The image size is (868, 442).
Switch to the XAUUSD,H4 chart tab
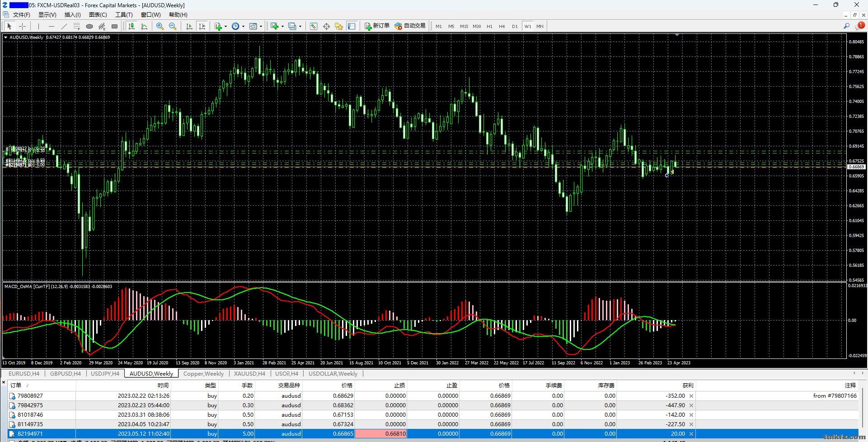pyautogui.click(x=249, y=374)
